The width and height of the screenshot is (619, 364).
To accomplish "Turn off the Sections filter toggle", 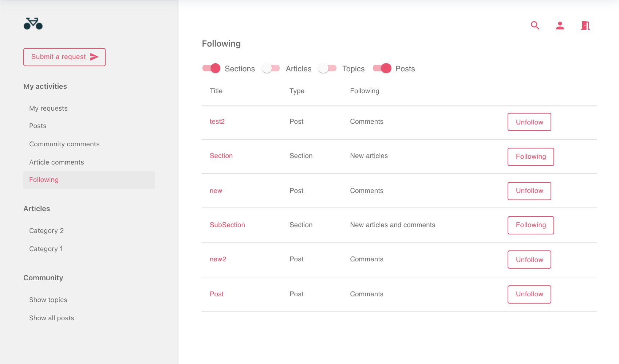I will pos(212,68).
